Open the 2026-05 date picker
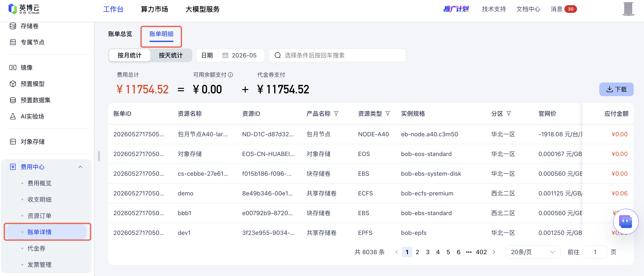The width and height of the screenshot is (644, 276). click(x=241, y=55)
